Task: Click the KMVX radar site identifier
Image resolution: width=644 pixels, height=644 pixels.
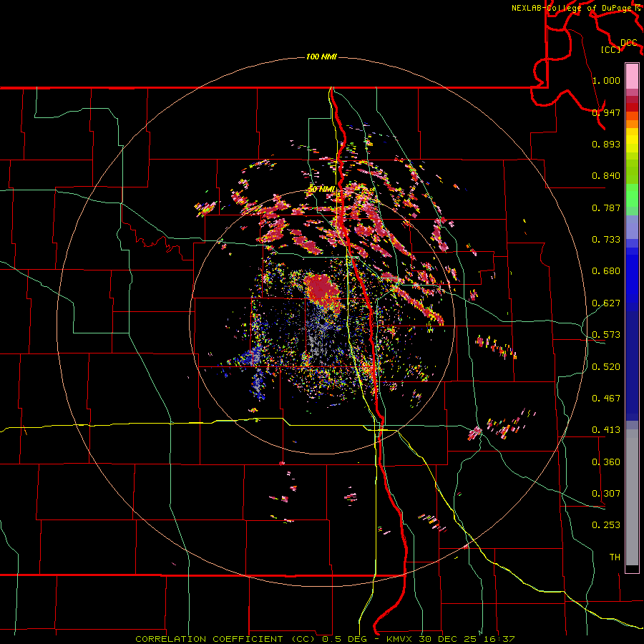Action: 400,639
